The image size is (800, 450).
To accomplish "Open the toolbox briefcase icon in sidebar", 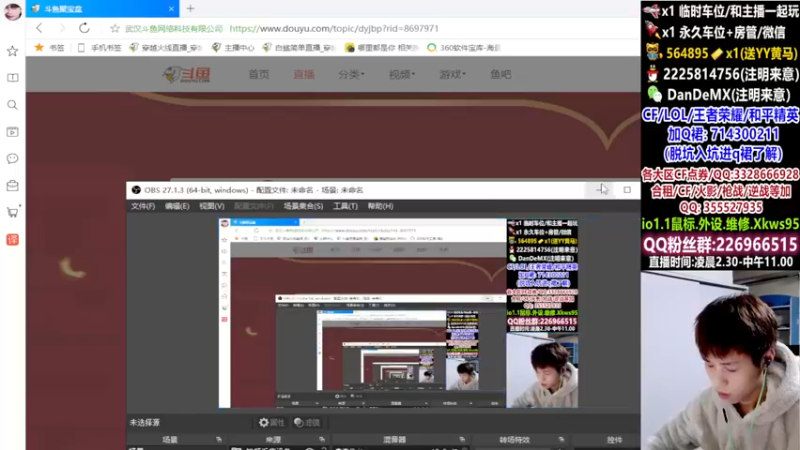I will 12,186.
